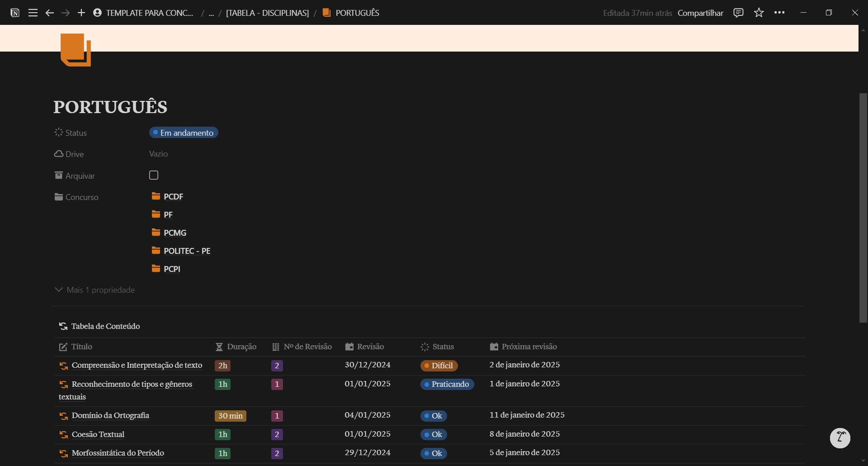Screen dimensions: 868x466
Task: Click the floating help button
Action: point(840,438)
